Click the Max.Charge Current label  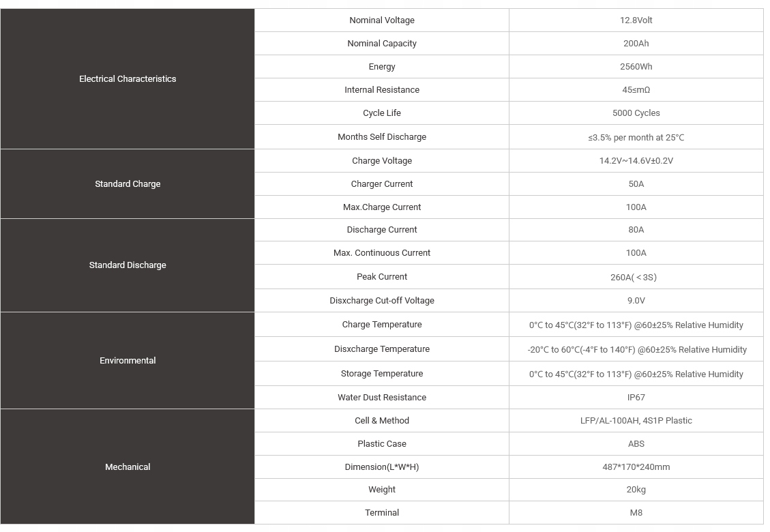382,207
